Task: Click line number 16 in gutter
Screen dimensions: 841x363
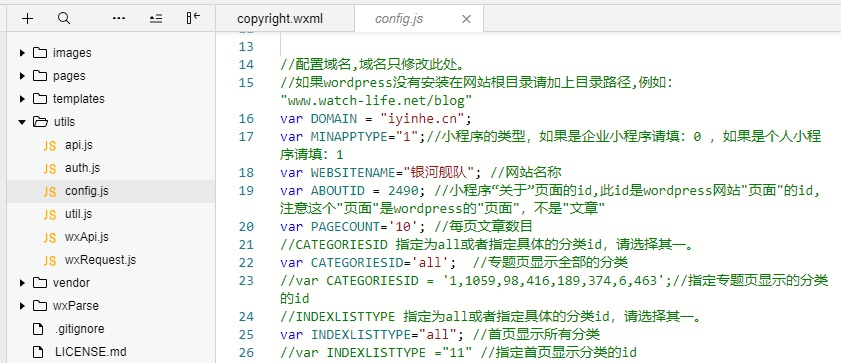Action: pos(246,118)
